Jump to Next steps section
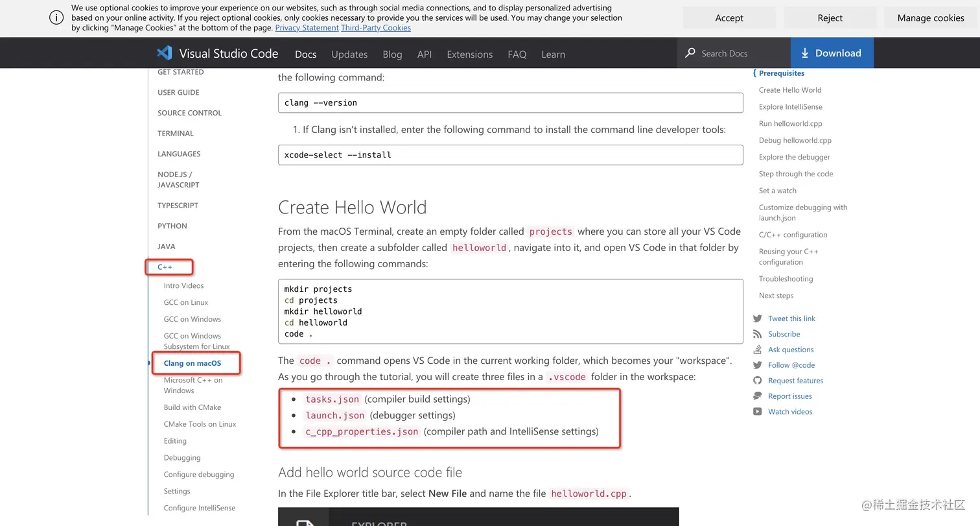Viewport: 980px width, 526px height. coord(776,296)
